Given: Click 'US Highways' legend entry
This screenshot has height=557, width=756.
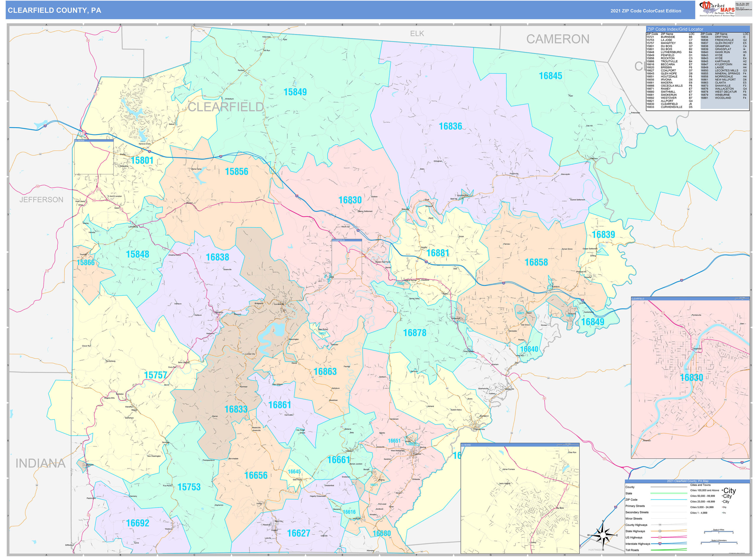Looking at the screenshot, I should click(x=634, y=538).
